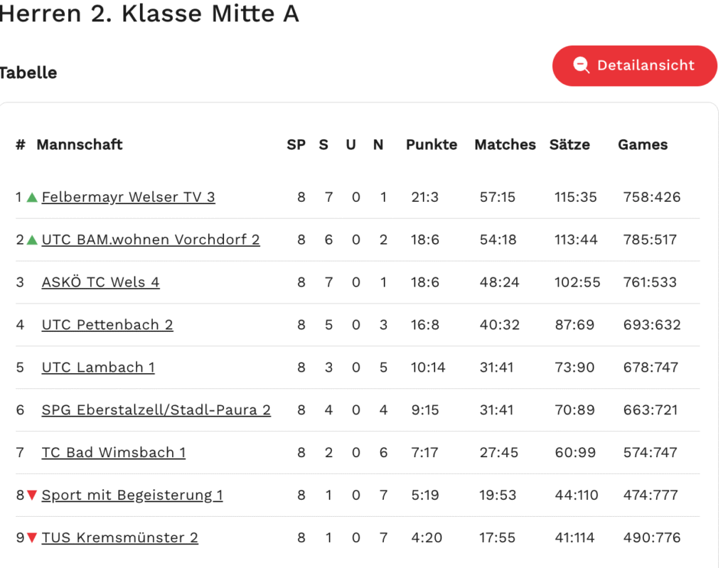Open Sport mit Begeisterung 1 team page
The image size is (728, 568).
coord(132,495)
